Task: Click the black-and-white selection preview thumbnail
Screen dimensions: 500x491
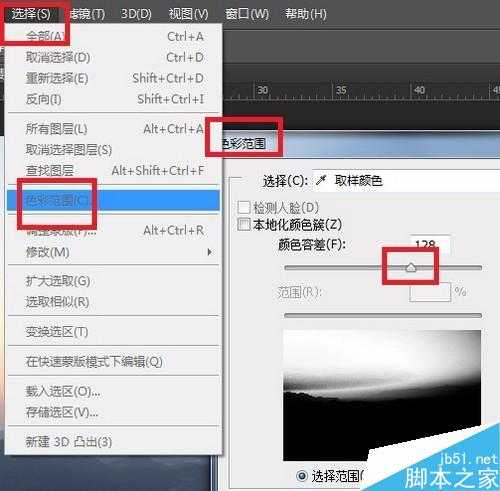Action: coord(382,395)
